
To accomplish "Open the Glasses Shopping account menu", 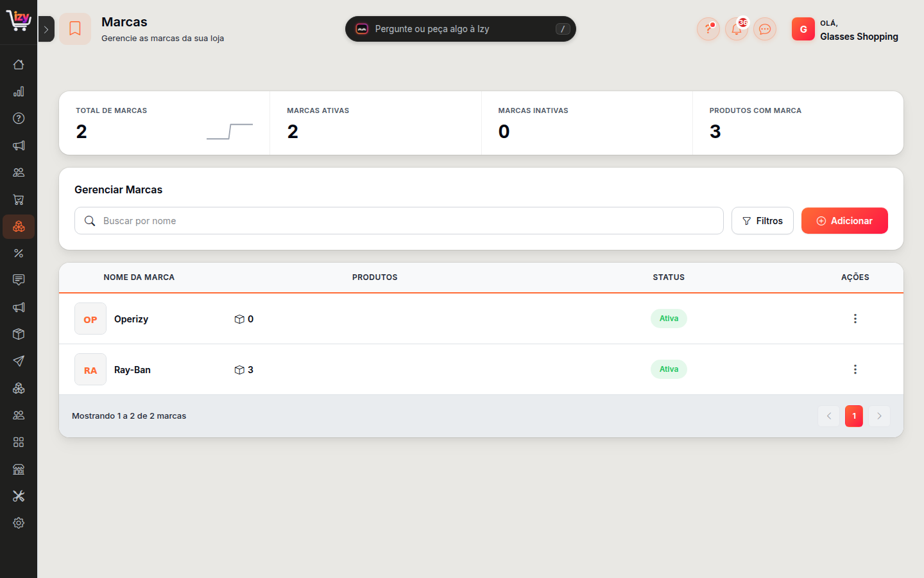I will coord(845,30).
